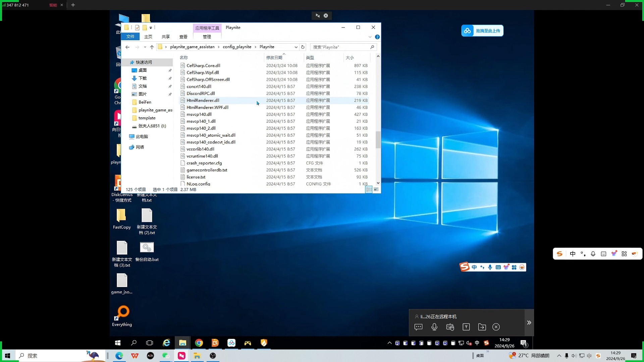Expand the explorer ribbon with the chevron

370,37
